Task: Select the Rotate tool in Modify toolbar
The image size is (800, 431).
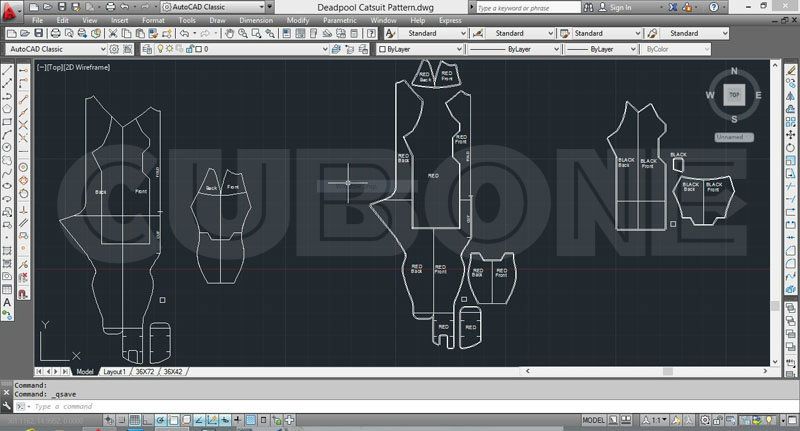Action: pos(790,147)
